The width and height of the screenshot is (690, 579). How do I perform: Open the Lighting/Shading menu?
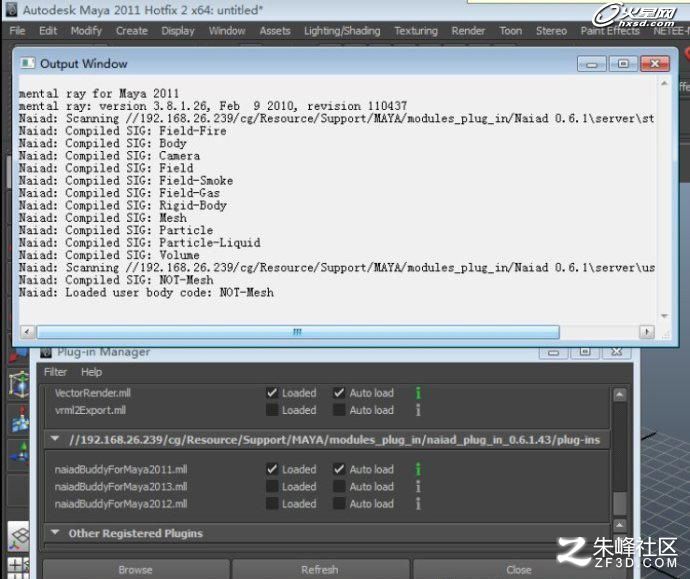[x=342, y=31]
